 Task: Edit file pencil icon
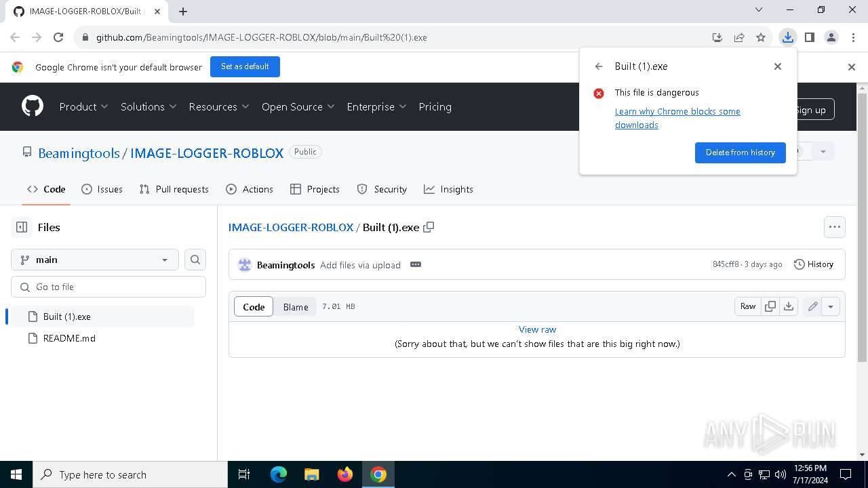tap(812, 306)
